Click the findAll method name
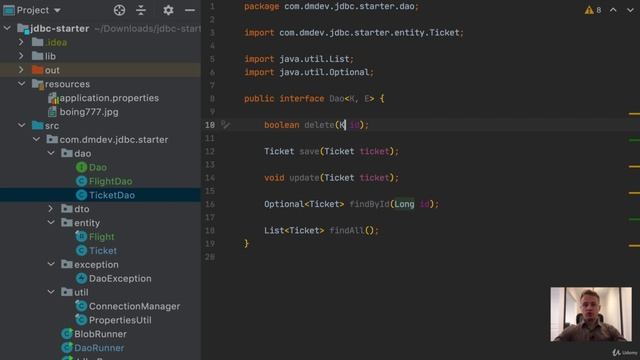640x360 pixels. (x=347, y=231)
